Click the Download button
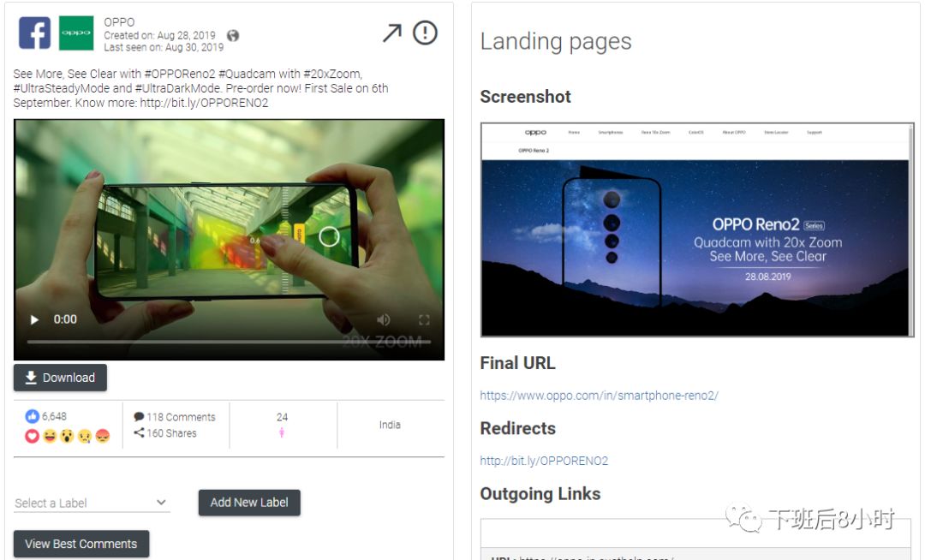The width and height of the screenshot is (925, 560). (60, 378)
